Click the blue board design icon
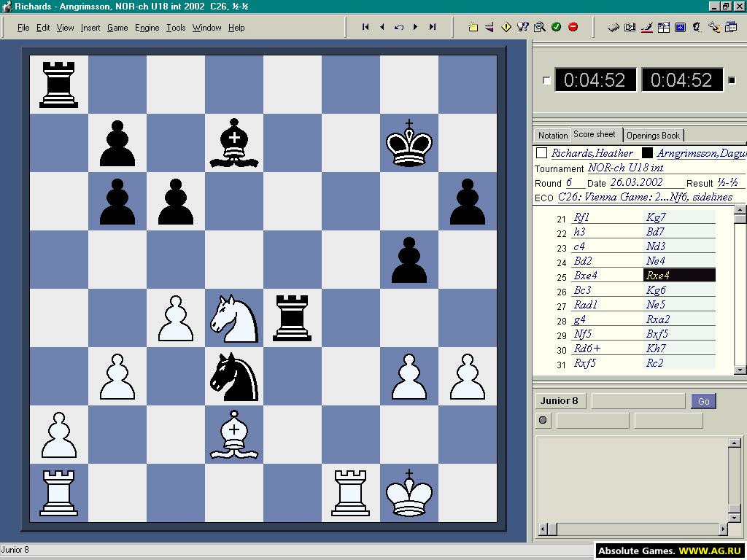 pos(680,27)
